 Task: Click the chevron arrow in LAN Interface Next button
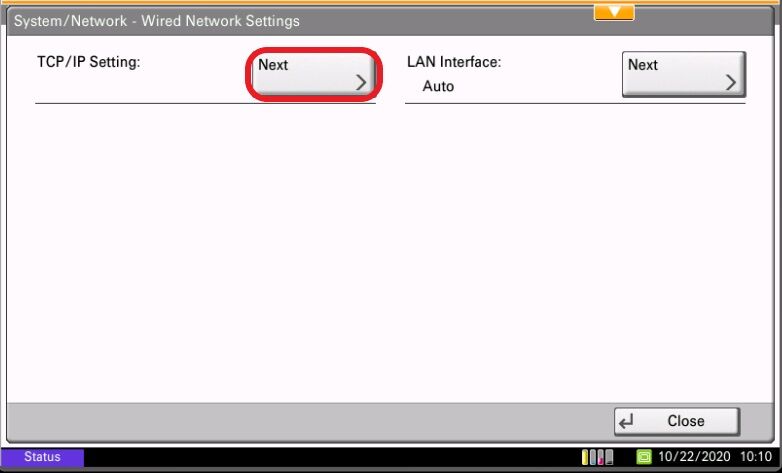point(731,82)
